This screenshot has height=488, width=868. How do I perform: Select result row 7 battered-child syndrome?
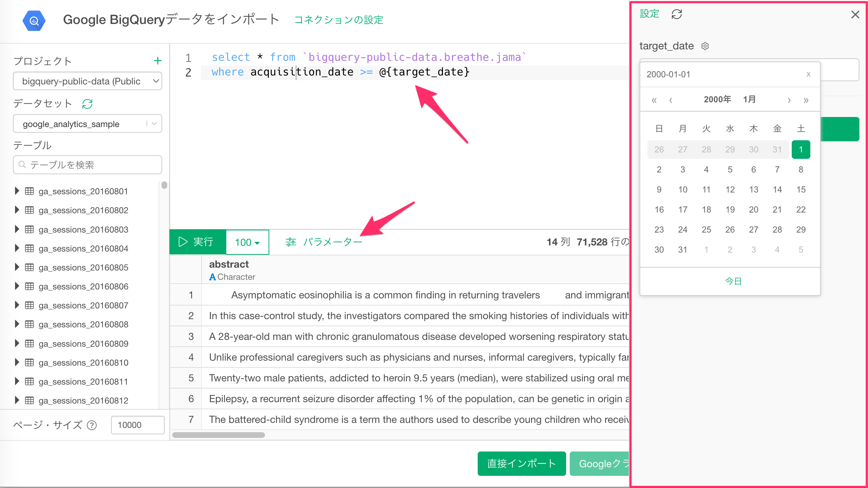pyautogui.click(x=399, y=419)
